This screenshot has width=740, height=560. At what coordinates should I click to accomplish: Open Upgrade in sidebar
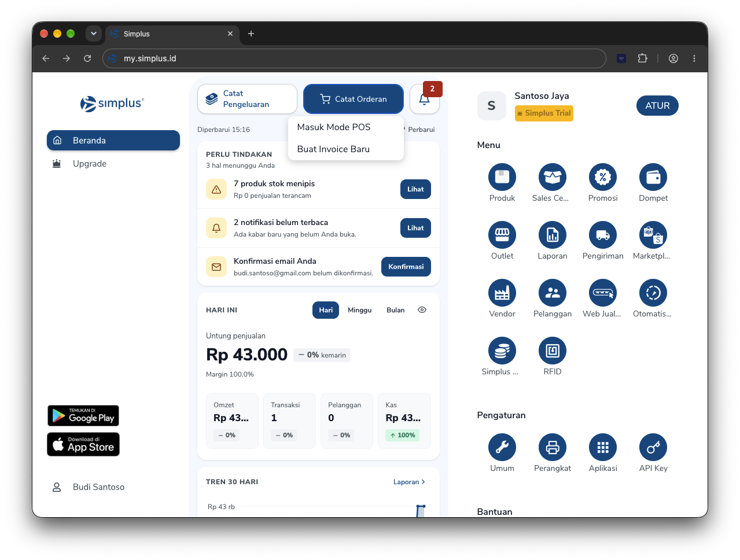(113, 164)
